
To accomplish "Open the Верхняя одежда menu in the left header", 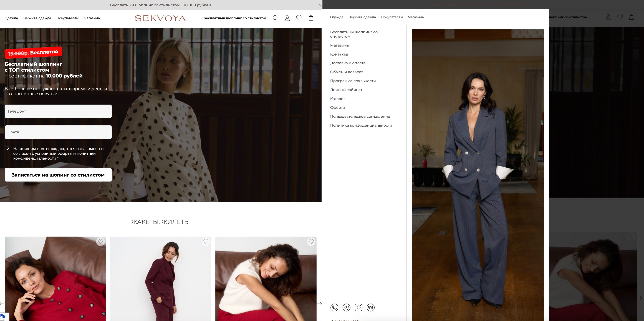I will coord(37,18).
